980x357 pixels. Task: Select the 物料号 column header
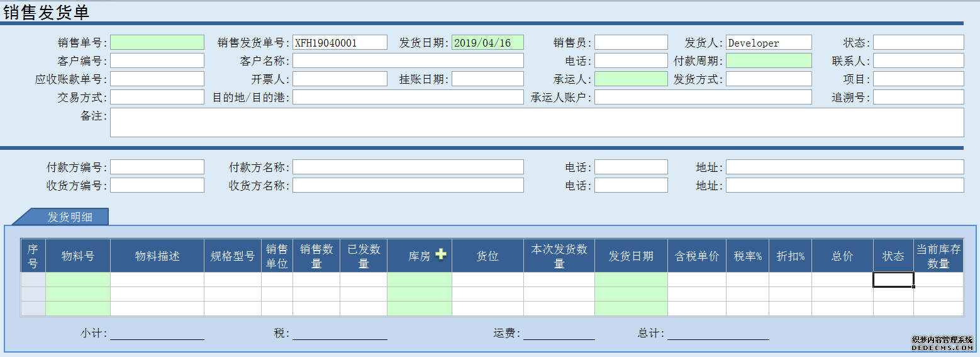(x=78, y=256)
